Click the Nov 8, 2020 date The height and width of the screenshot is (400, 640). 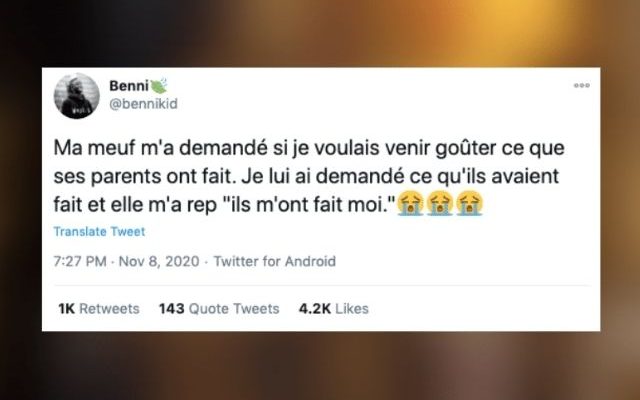(159, 261)
